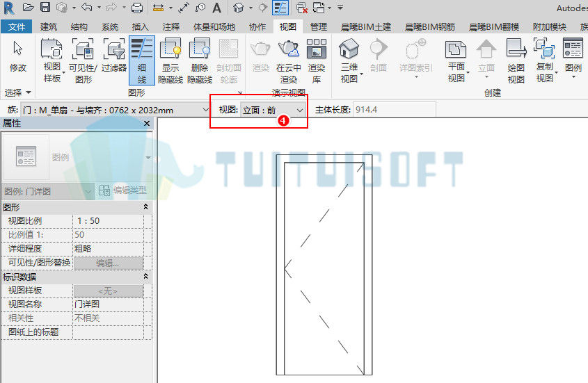Click Drafting View (绘图视图) tool
Viewport: 588px width, 383px height.
(x=516, y=61)
